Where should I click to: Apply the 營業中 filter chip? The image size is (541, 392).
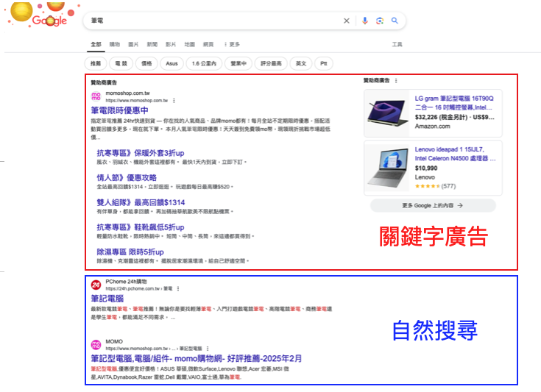click(238, 63)
